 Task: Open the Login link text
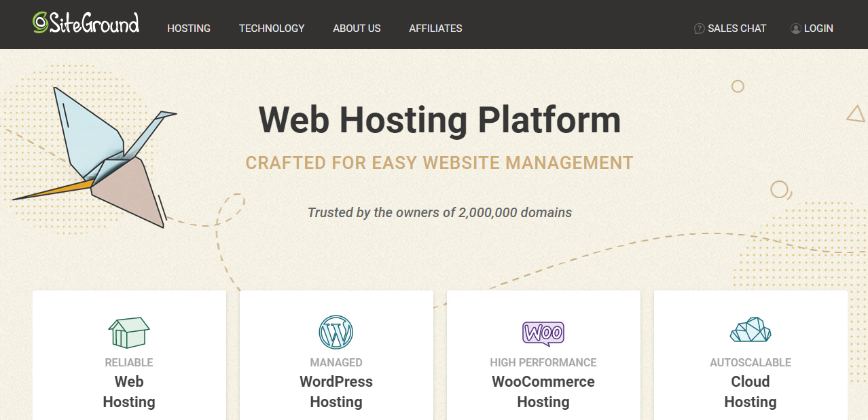(818, 28)
